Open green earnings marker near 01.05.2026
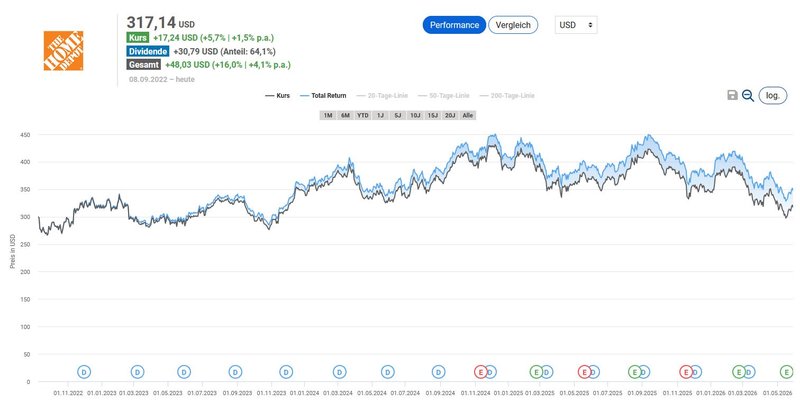The image size is (800, 402). 787,372
